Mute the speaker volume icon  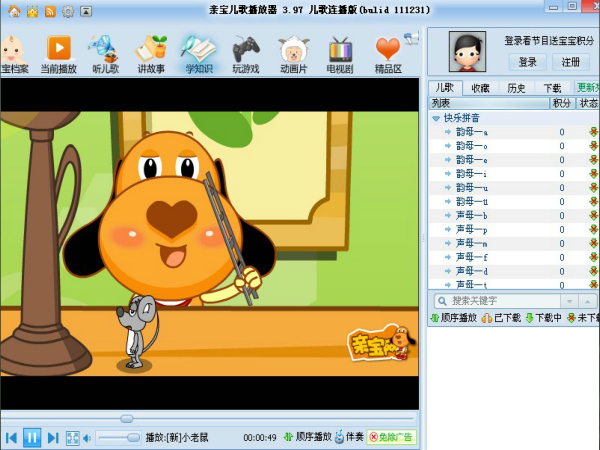coord(87,437)
